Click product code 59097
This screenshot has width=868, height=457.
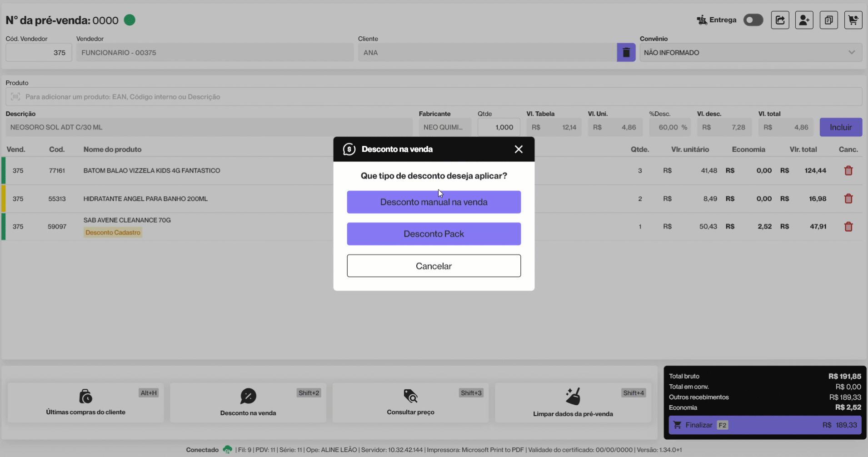coord(57,226)
